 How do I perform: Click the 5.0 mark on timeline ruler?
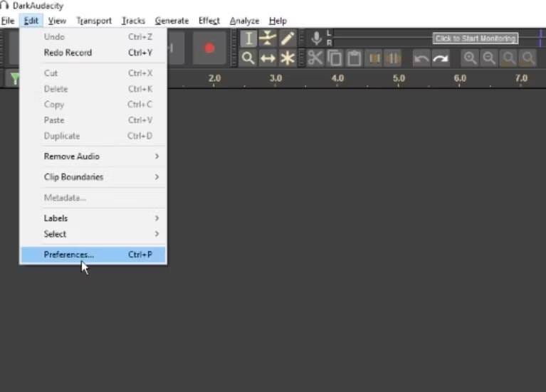(399, 78)
